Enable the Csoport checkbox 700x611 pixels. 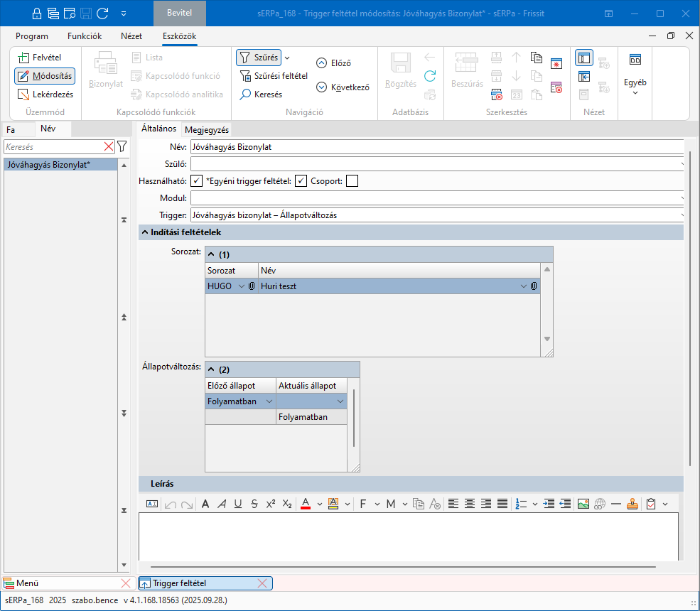pos(352,181)
